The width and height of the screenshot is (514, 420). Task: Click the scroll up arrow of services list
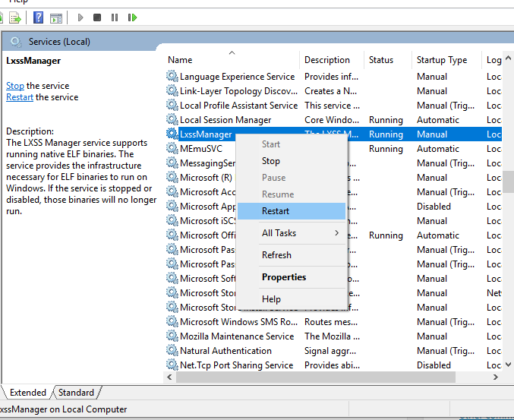508,58
